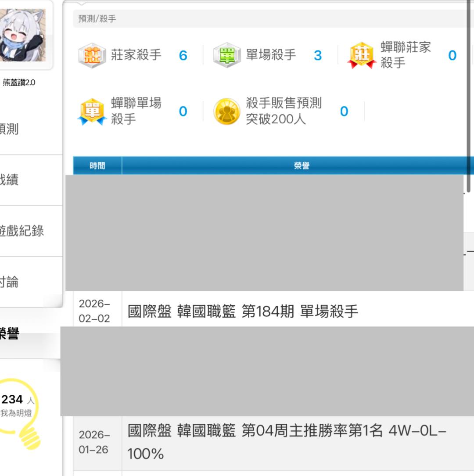
Task: Click the 我為明燈 label
Action: coord(16,413)
